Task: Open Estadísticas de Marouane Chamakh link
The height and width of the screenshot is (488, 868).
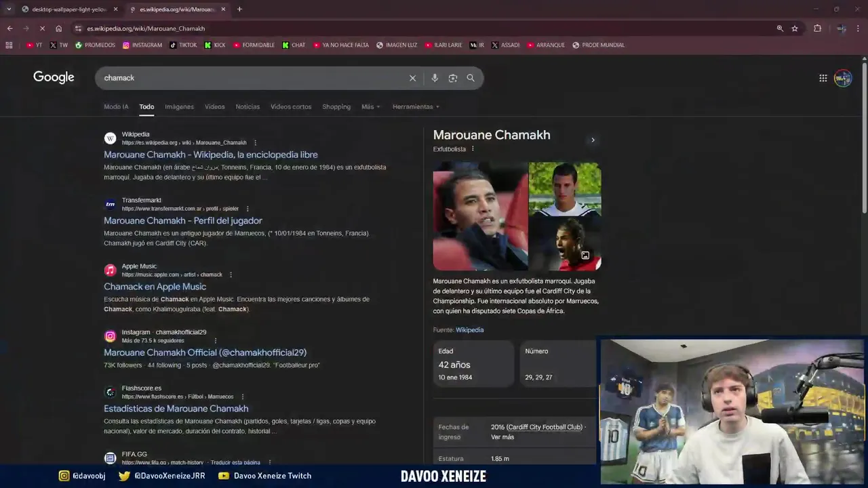Action: (x=176, y=409)
